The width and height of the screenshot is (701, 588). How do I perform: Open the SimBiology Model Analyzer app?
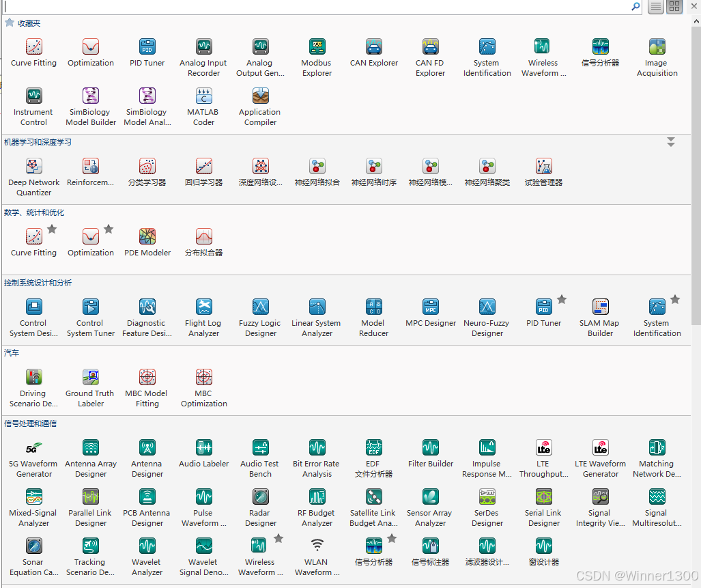[147, 107]
